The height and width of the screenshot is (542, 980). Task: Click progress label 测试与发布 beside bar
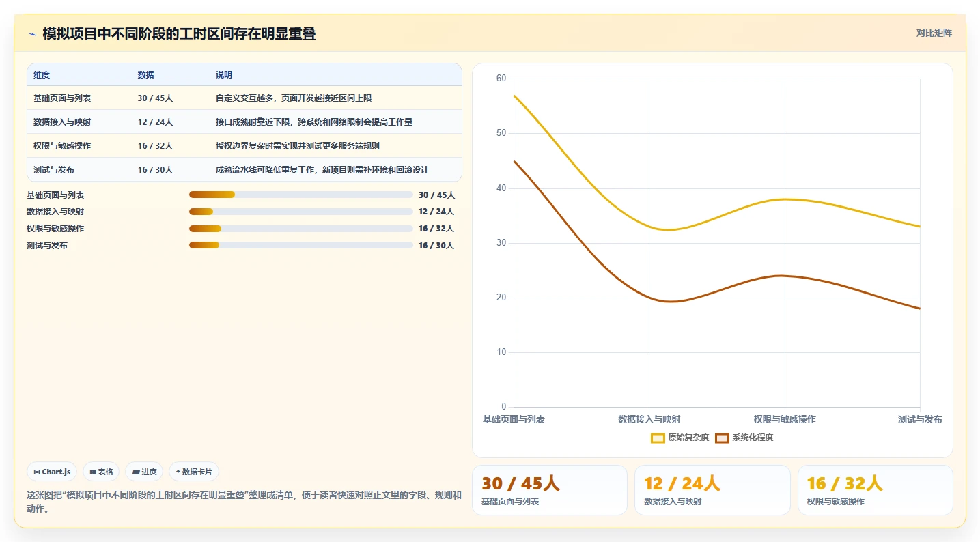(47, 246)
